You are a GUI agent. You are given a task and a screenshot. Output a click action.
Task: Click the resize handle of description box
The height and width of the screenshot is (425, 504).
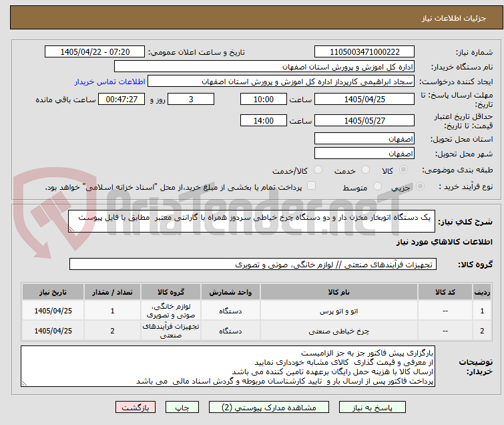(x=71, y=229)
